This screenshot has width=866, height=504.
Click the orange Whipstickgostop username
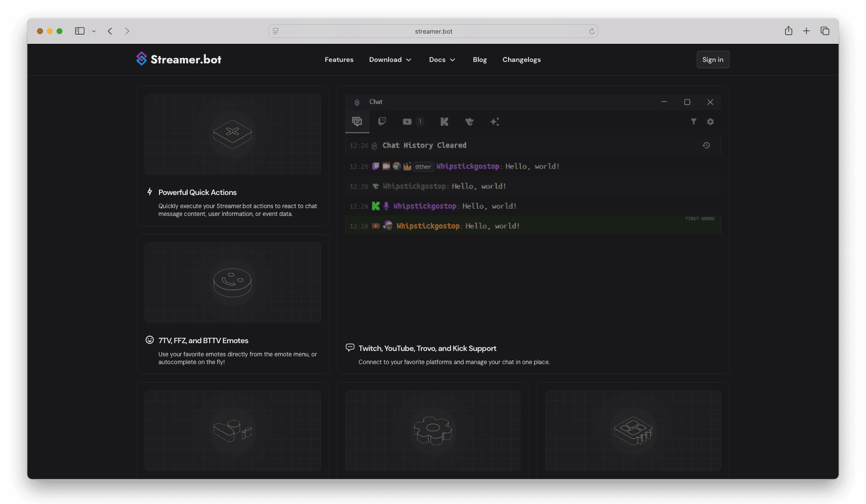(x=428, y=226)
